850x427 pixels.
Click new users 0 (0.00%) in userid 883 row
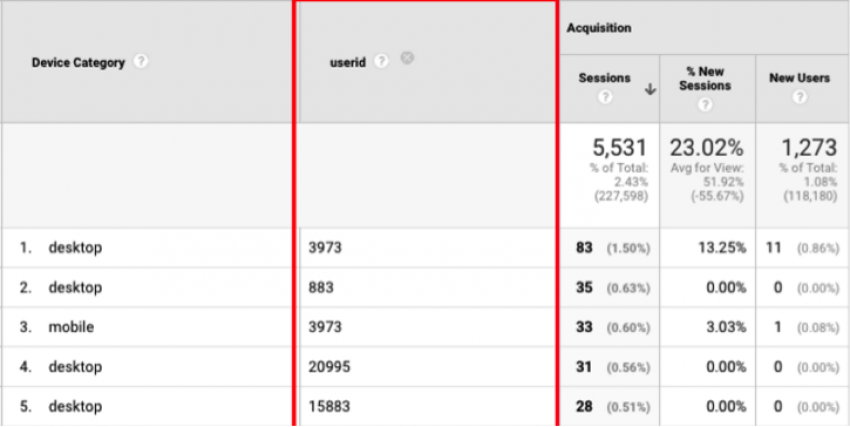(806, 288)
